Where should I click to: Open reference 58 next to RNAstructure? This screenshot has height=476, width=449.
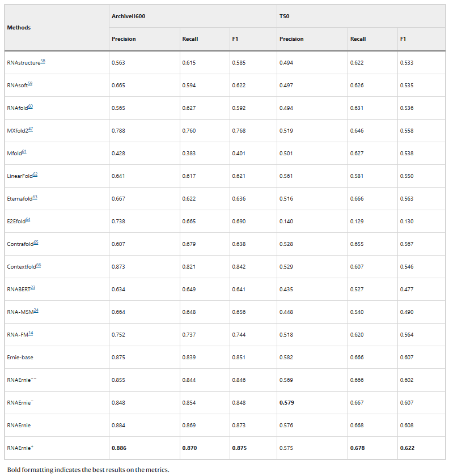coord(43,61)
